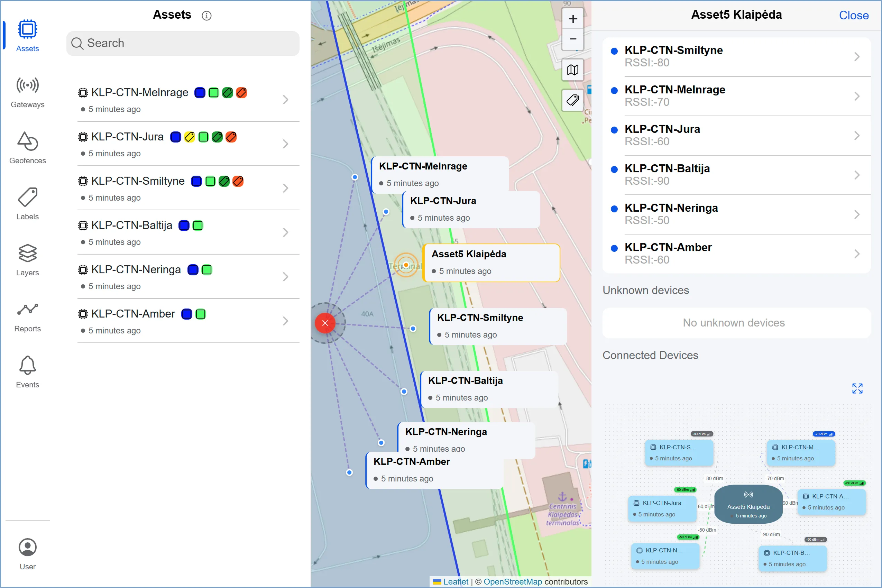Expand KLP-CTN-Baltija entry in the asset list
This screenshot has height=588, width=882.
coord(286,232)
